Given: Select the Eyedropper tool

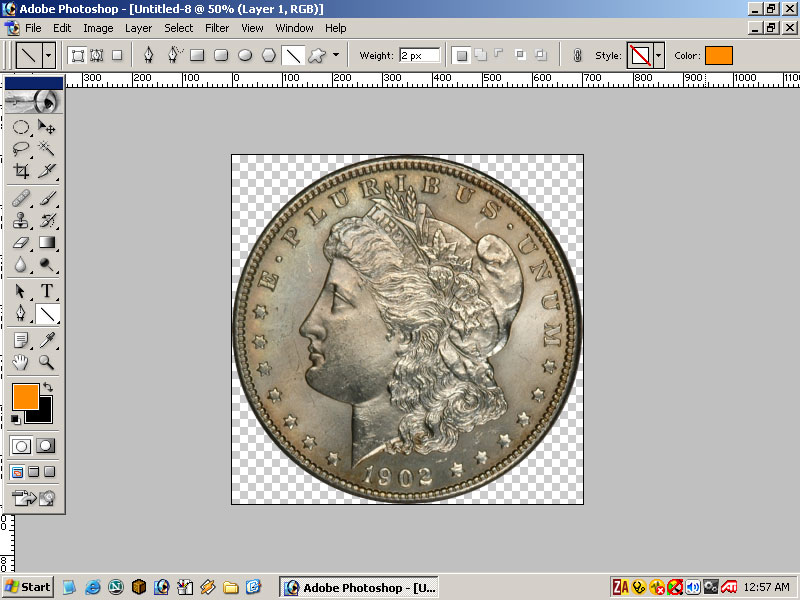Looking at the screenshot, I should click(x=46, y=340).
